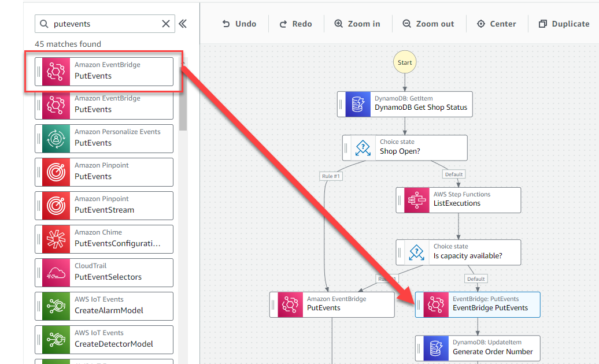Grab drag handle of ListExecutions state

(400, 200)
